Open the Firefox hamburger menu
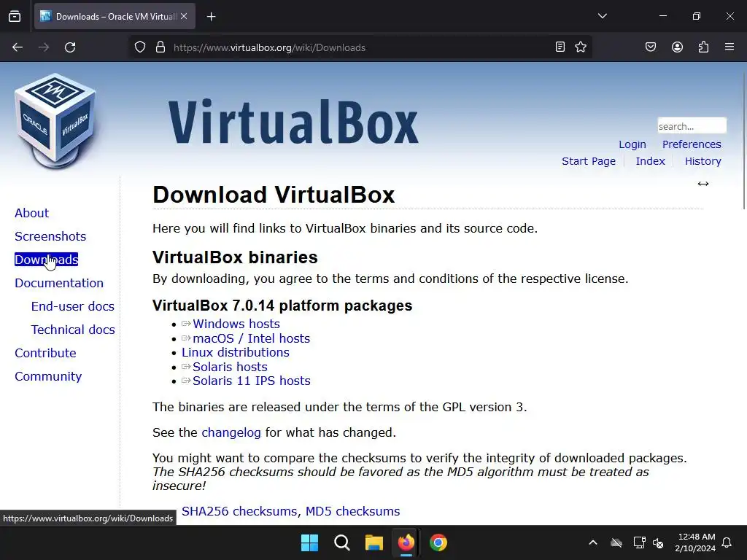The height and width of the screenshot is (560, 747). [x=729, y=47]
